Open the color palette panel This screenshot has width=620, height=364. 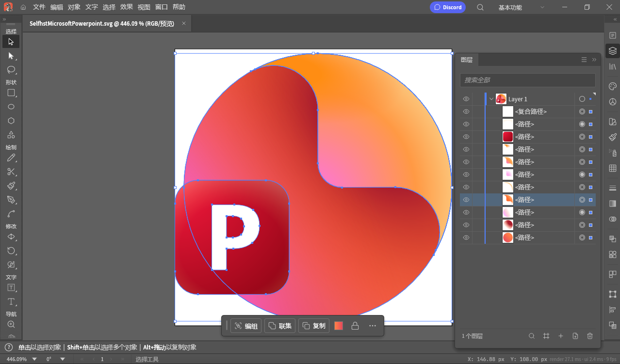tap(613, 86)
